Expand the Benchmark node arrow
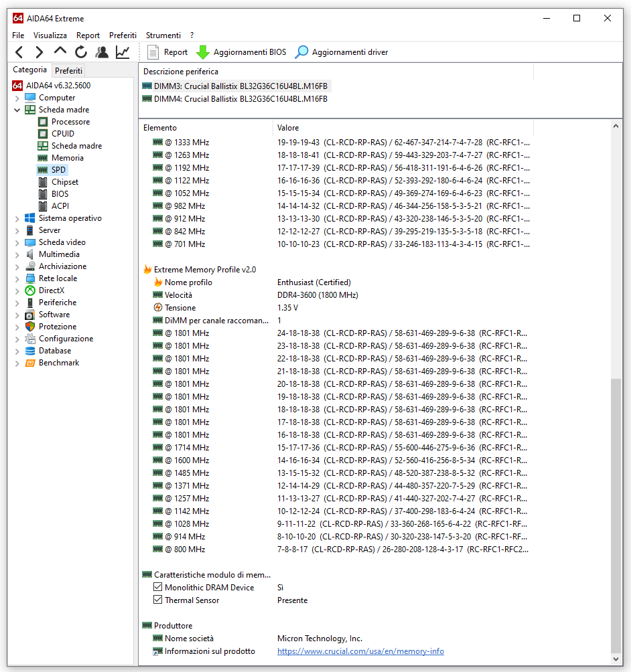631x672 pixels. coord(17,363)
